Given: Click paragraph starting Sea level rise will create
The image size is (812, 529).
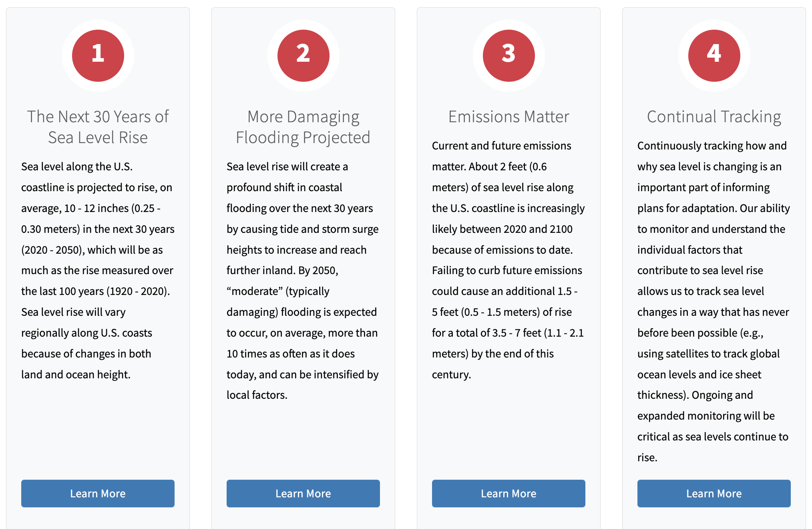Looking at the screenshot, I should point(303,281).
